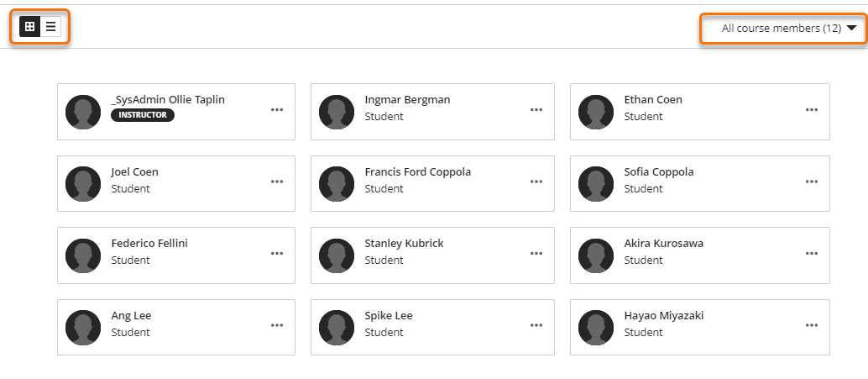The image size is (868, 379).
Task: Click Spike Lee's avatar picture
Action: [337, 326]
